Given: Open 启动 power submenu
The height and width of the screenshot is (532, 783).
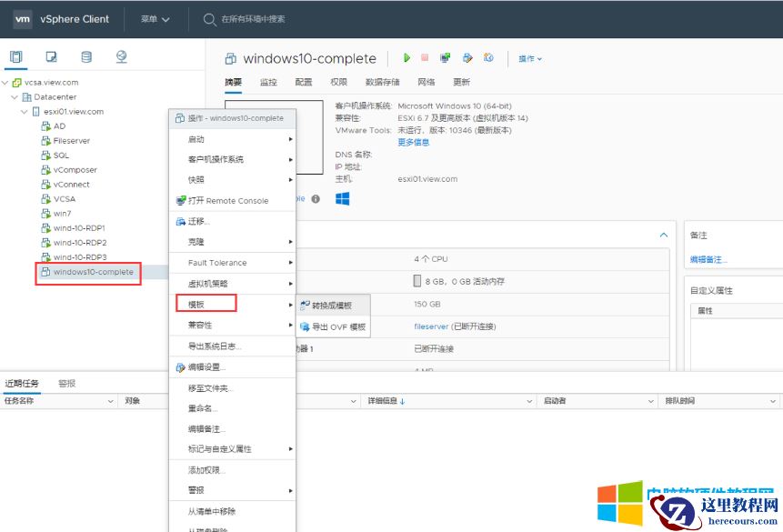Looking at the screenshot, I should click(x=233, y=139).
